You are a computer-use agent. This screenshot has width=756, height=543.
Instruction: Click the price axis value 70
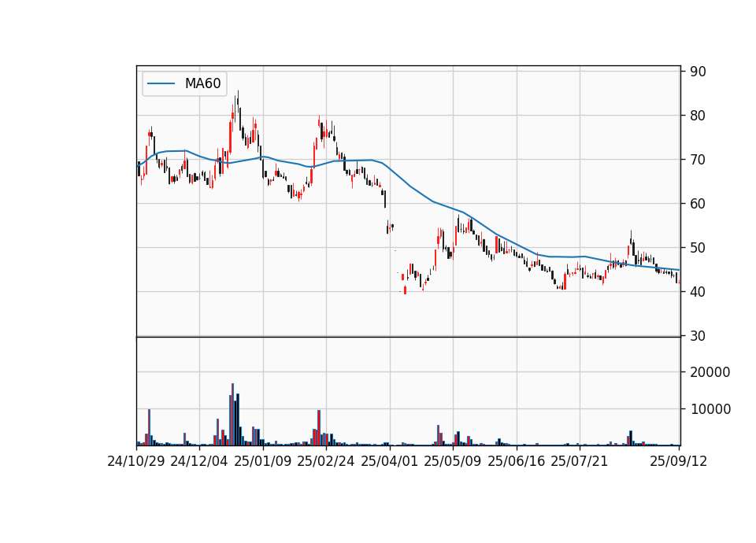pos(699,160)
